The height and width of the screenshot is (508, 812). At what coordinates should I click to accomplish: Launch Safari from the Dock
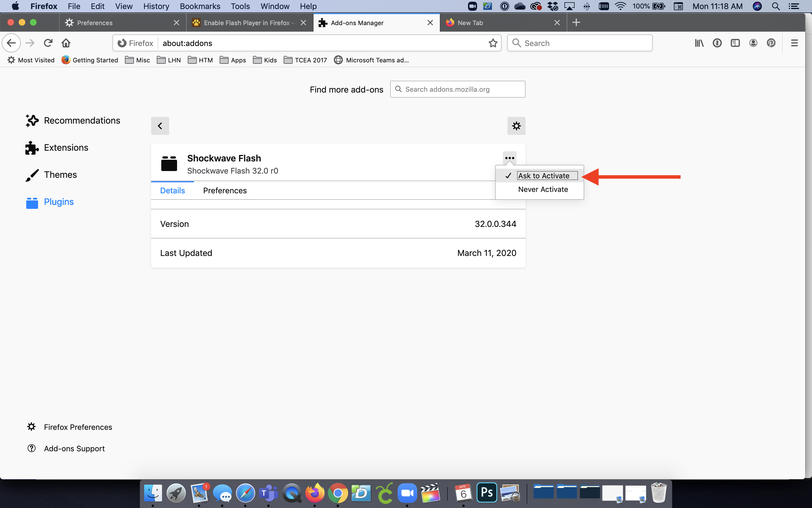point(245,493)
